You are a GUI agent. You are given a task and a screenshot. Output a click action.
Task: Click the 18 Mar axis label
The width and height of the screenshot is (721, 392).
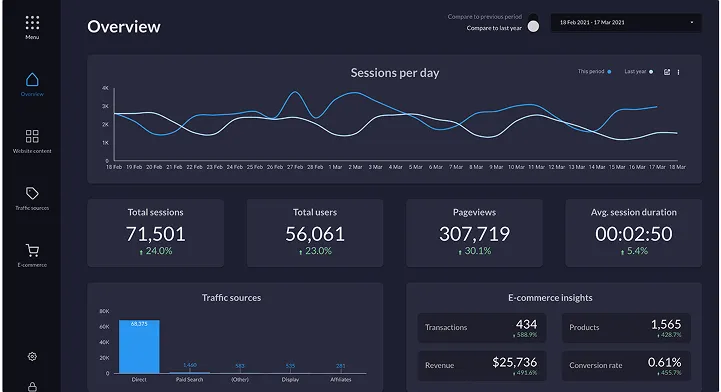click(677, 167)
